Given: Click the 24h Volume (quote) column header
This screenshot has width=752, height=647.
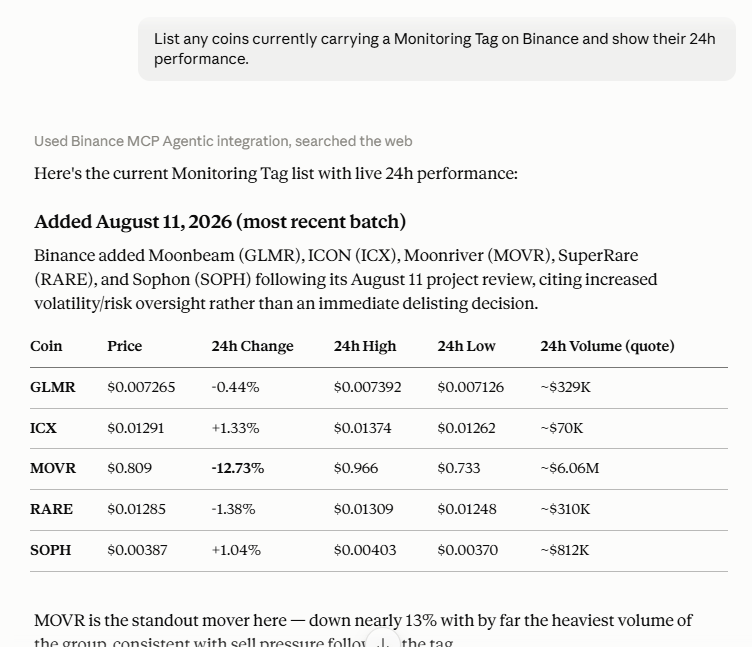Looking at the screenshot, I should click(x=607, y=346).
